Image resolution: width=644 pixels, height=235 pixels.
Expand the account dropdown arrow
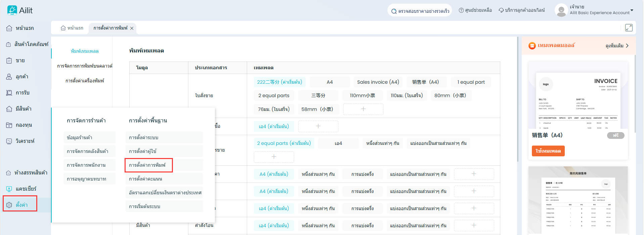(x=632, y=10)
